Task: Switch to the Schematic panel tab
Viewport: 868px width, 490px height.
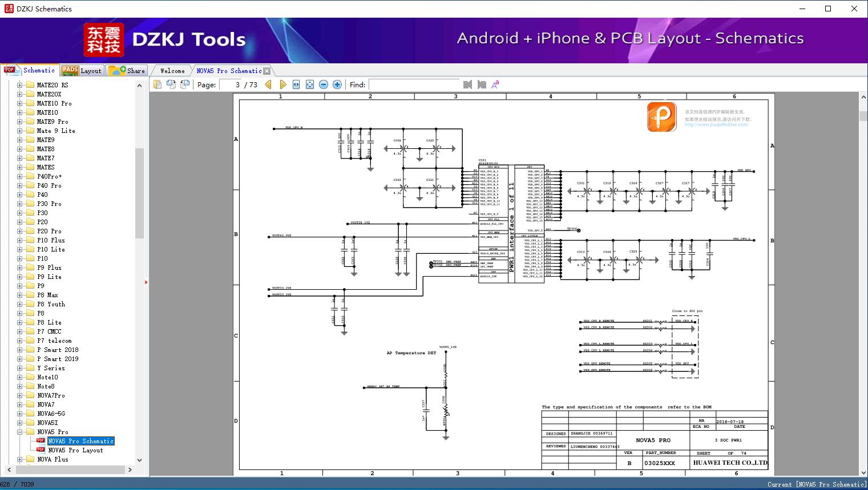Action: point(30,70)
